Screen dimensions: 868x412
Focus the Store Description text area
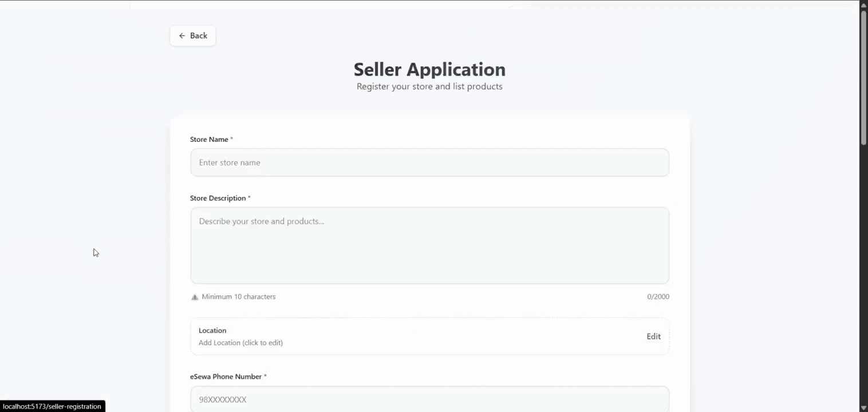coord(429,245)
